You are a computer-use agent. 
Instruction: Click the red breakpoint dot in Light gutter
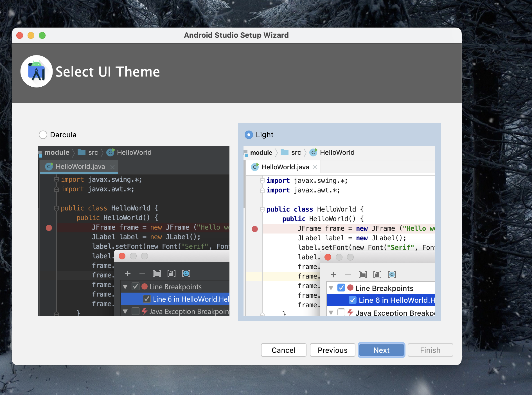click(255, 229)
